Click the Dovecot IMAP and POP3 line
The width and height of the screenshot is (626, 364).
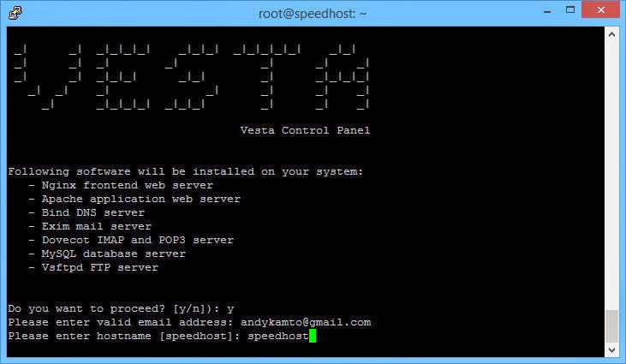coord(131,241)
